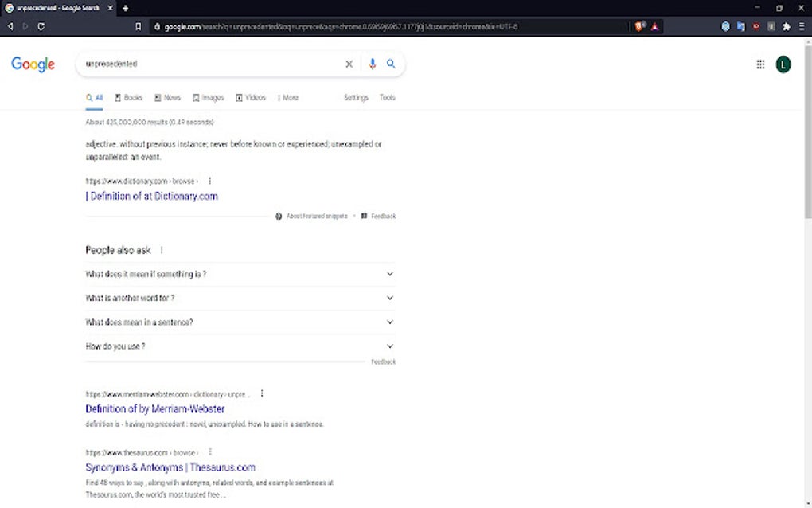Viewport: 812px width, 508px height.
Task: Click About featured snippets link
Action: pos(317,216)
